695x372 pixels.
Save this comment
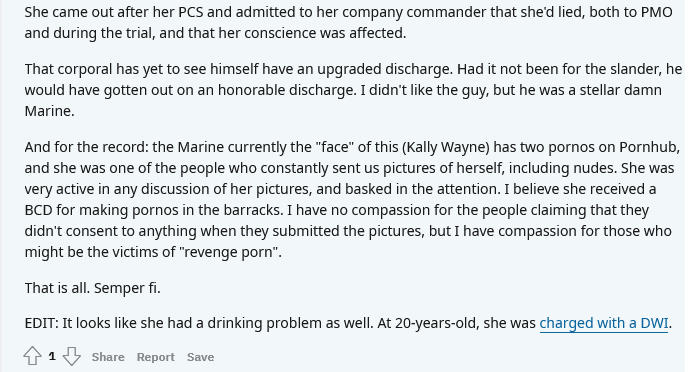point(200,357)
